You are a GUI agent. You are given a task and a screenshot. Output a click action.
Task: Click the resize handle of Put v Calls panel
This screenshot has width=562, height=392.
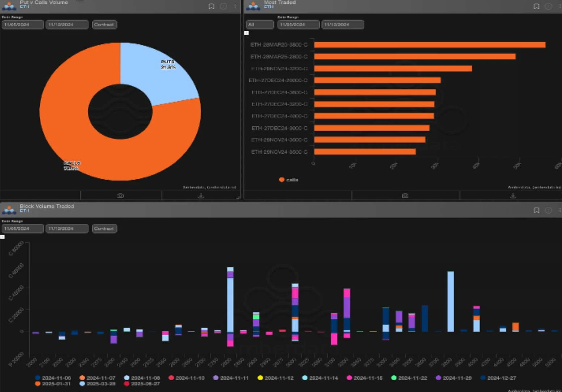238,197
